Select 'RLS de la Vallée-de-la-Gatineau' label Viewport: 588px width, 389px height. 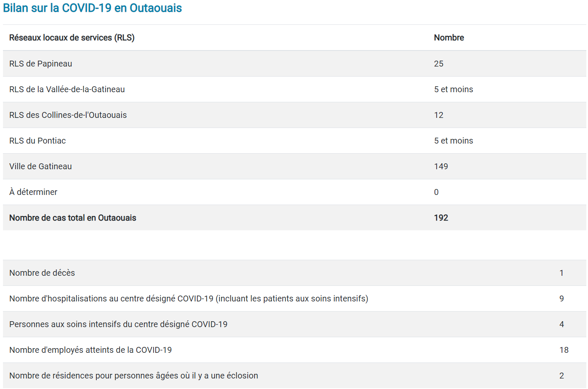tap(67, 89)
